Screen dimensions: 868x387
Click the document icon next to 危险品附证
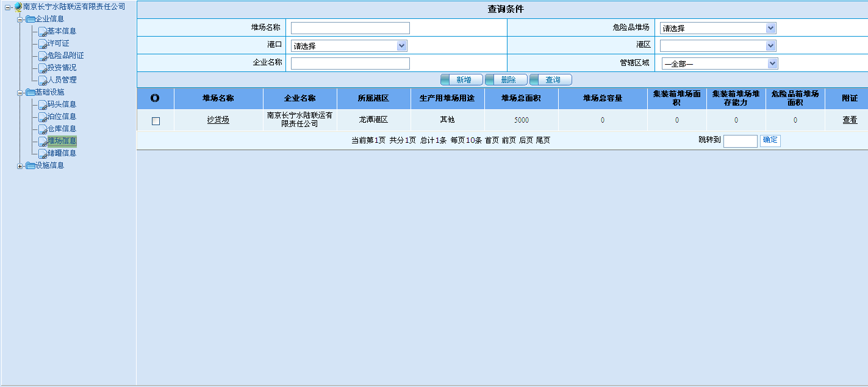[42, 56]
